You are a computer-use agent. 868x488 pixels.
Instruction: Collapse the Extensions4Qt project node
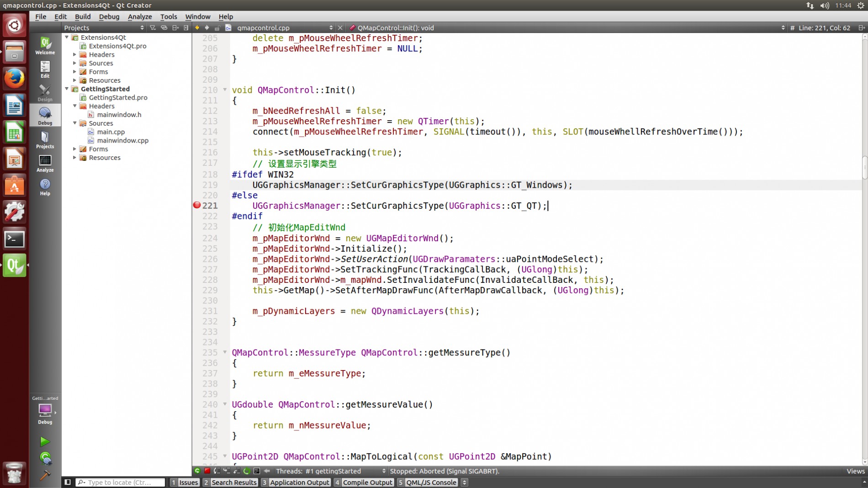pyautogui.click(x=67, y=37)
